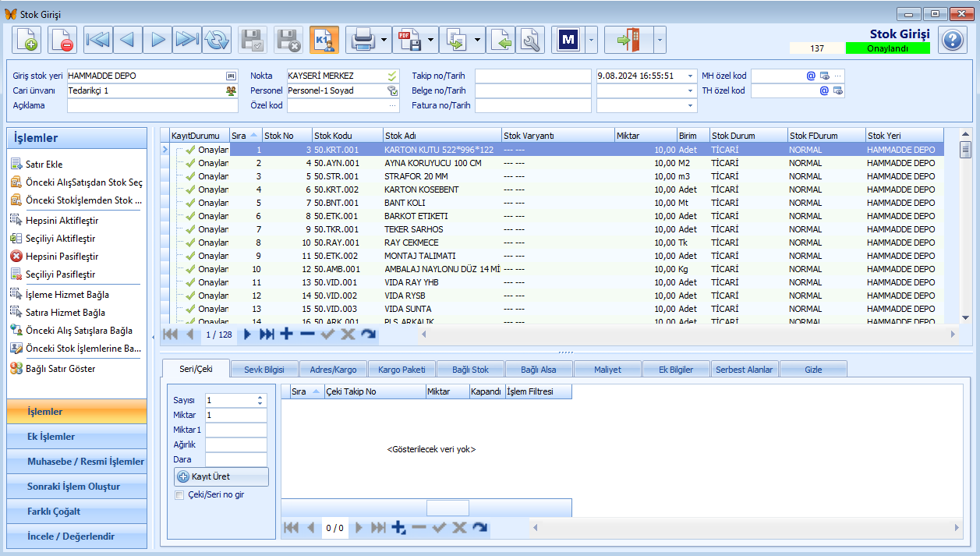Click the Takip no input field
This screenshot has width=980, height=556.
click(533, 76)
